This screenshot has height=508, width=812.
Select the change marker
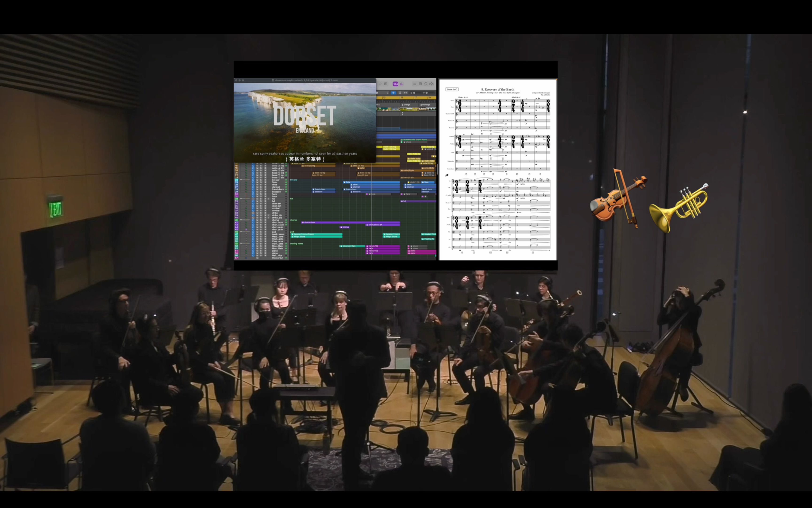tap(409, 105)
